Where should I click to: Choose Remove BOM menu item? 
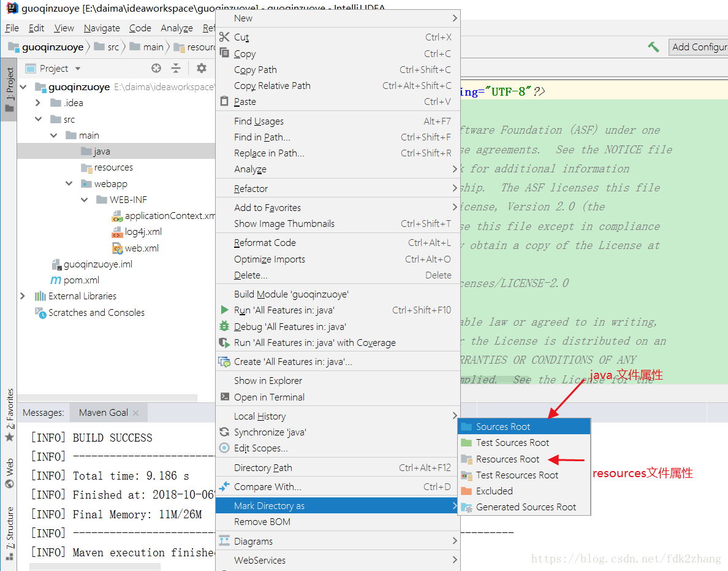[338, 522]
